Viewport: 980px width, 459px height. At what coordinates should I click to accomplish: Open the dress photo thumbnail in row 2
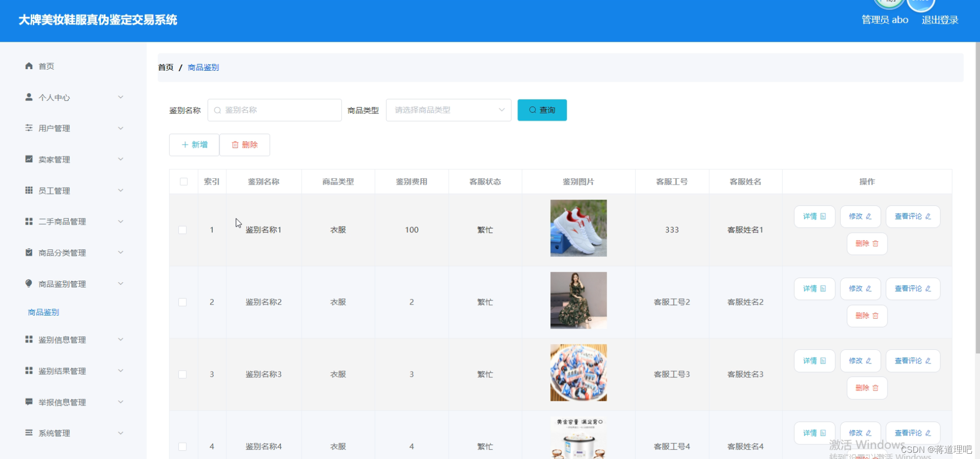point(578,300)
